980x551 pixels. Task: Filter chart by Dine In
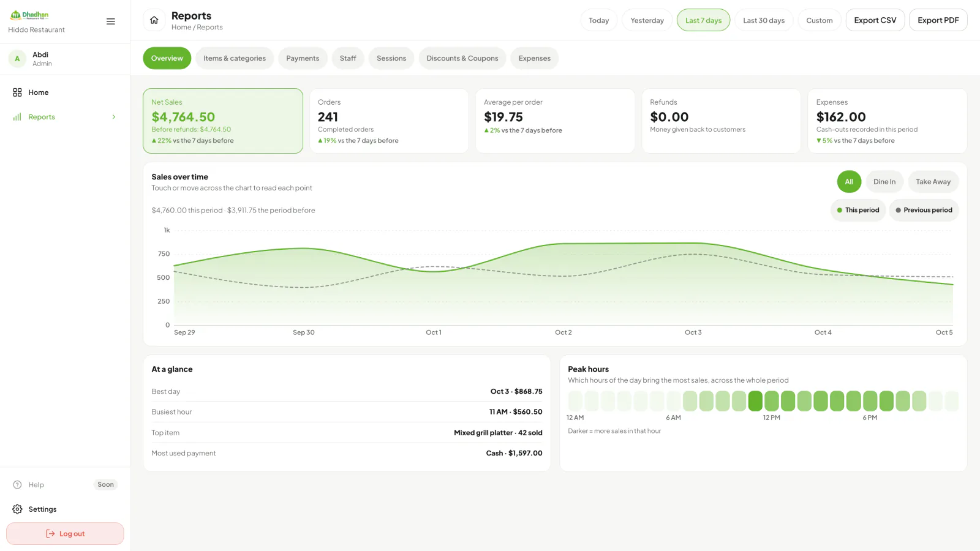click(884, 182)
